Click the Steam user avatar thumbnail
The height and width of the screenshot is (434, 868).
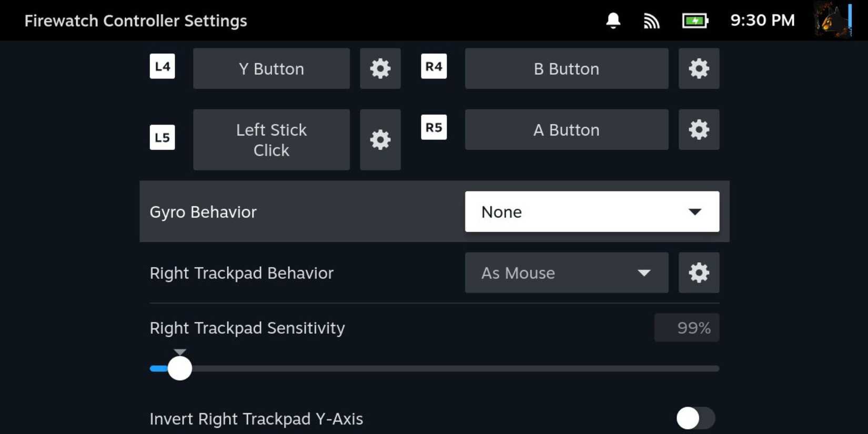point(834,21)
